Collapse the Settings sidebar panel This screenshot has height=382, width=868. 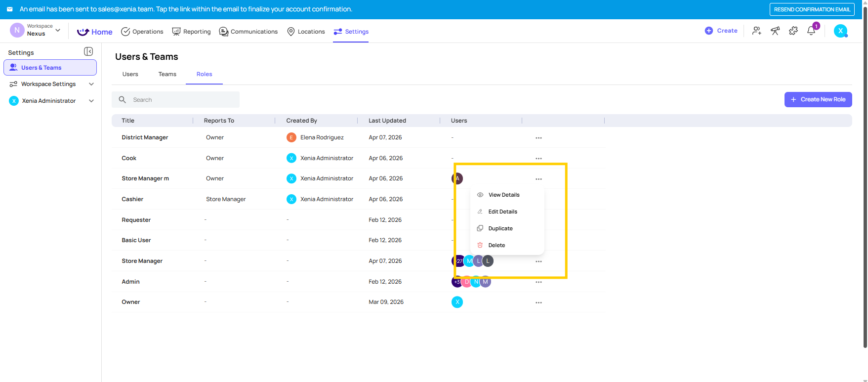click(x=88, y=51)
